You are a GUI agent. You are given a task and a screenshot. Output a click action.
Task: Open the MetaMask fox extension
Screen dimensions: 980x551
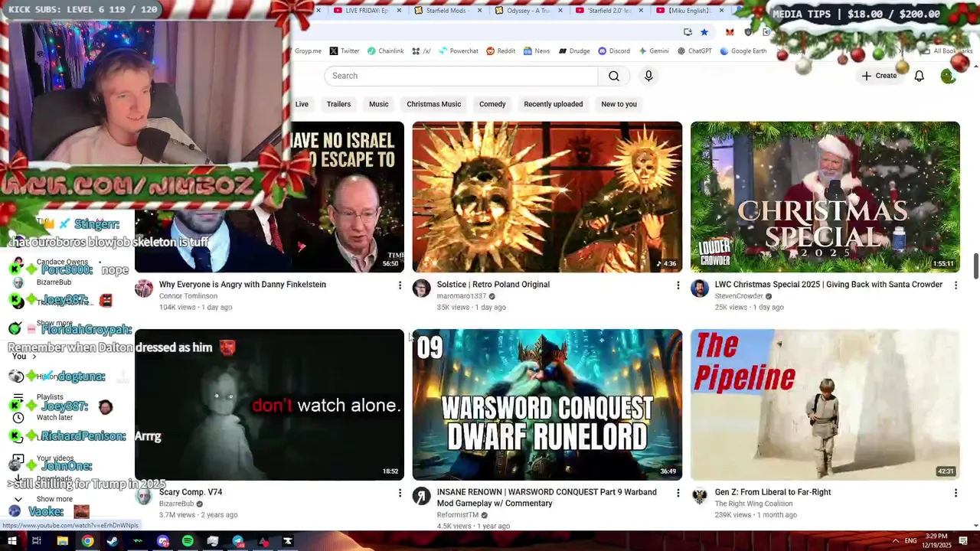click(730, 32)
